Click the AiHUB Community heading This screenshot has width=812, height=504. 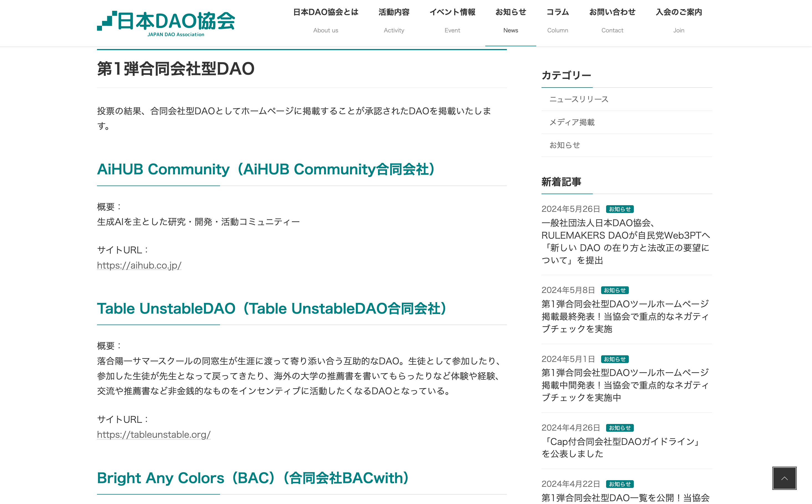(266, 169)
